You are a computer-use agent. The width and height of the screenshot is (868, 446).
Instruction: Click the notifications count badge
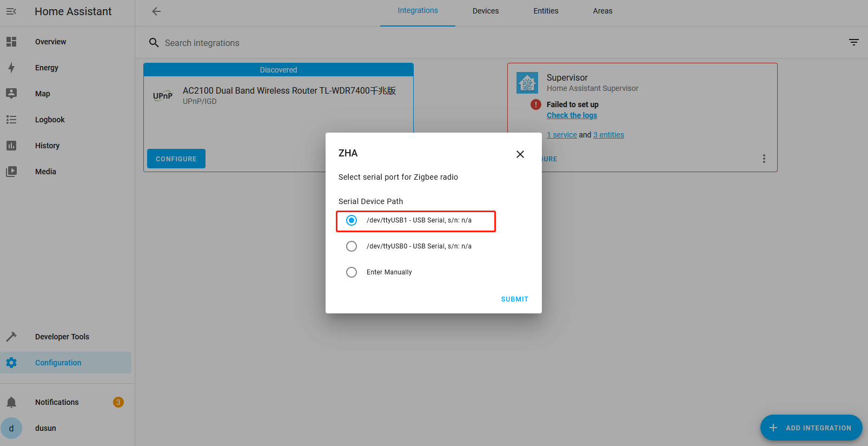118,402
